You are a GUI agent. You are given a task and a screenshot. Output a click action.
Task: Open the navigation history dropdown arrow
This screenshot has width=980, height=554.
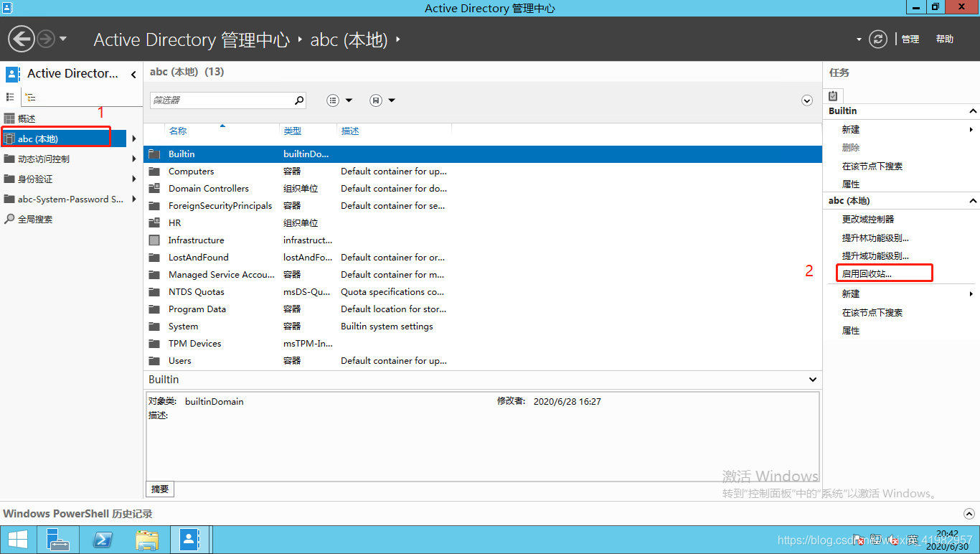tap(63, 39)
